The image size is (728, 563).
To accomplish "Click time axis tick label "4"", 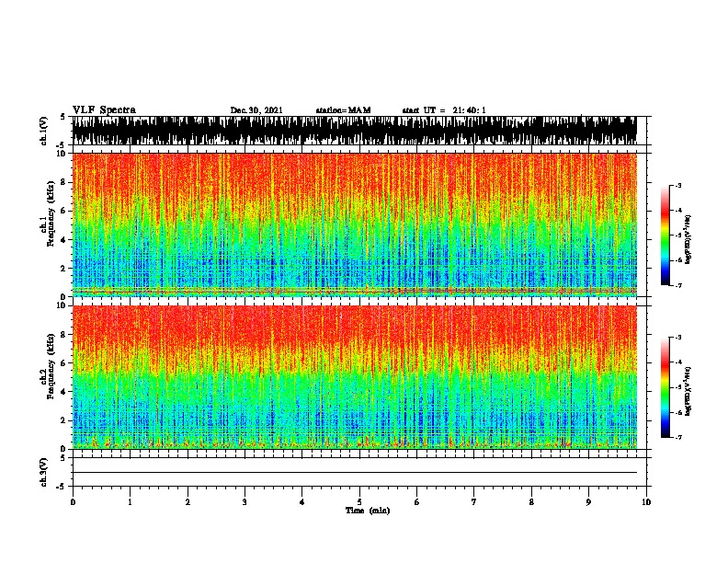I will tap(302, 502).
